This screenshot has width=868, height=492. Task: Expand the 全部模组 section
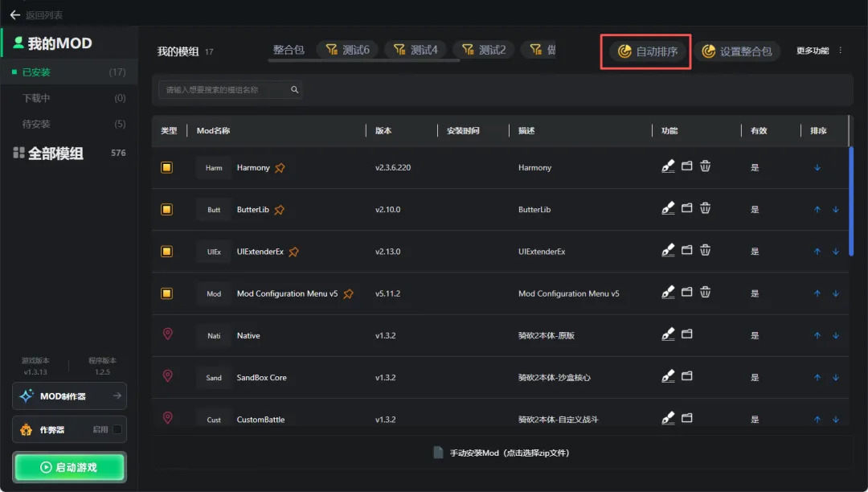point(55,153)
